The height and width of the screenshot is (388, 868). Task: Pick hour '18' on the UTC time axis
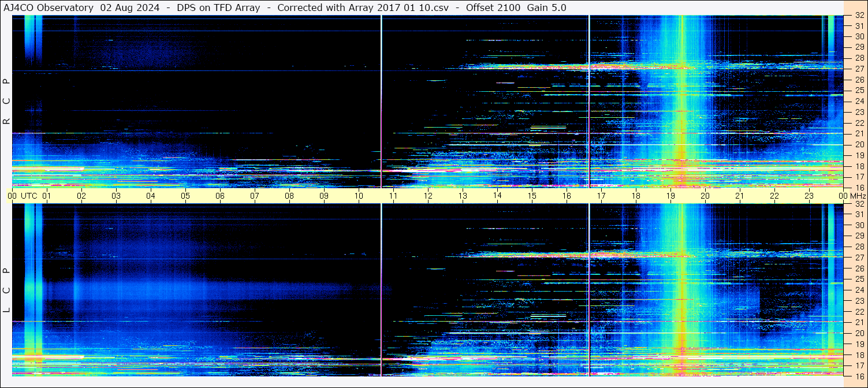point(636,196)
